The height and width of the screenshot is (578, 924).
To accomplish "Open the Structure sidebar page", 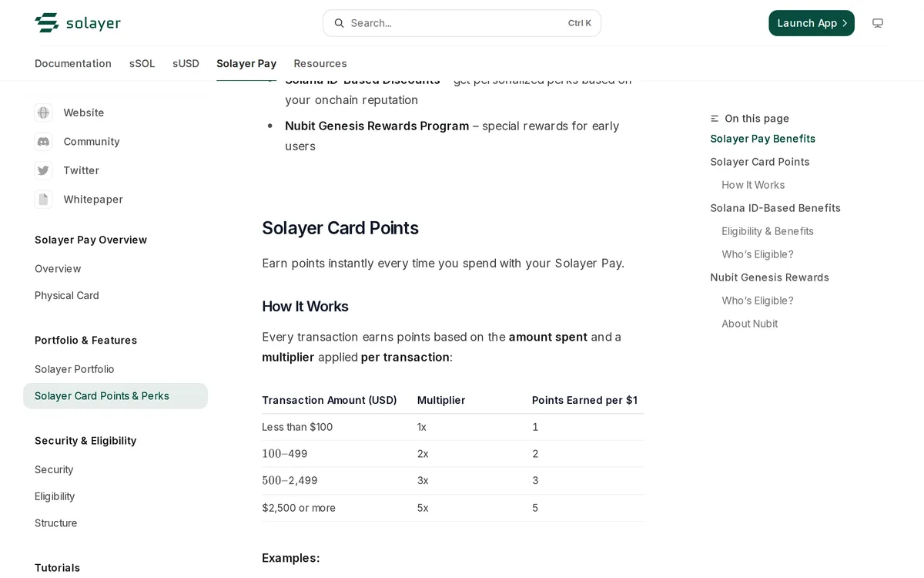I will click(56, 523).
